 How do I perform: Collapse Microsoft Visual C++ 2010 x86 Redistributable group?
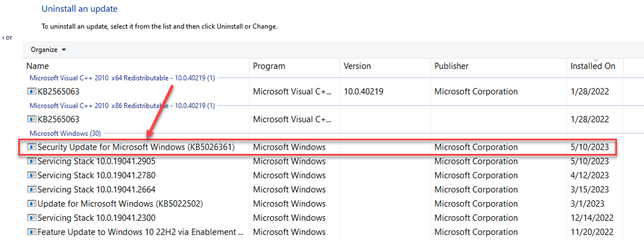122,105
